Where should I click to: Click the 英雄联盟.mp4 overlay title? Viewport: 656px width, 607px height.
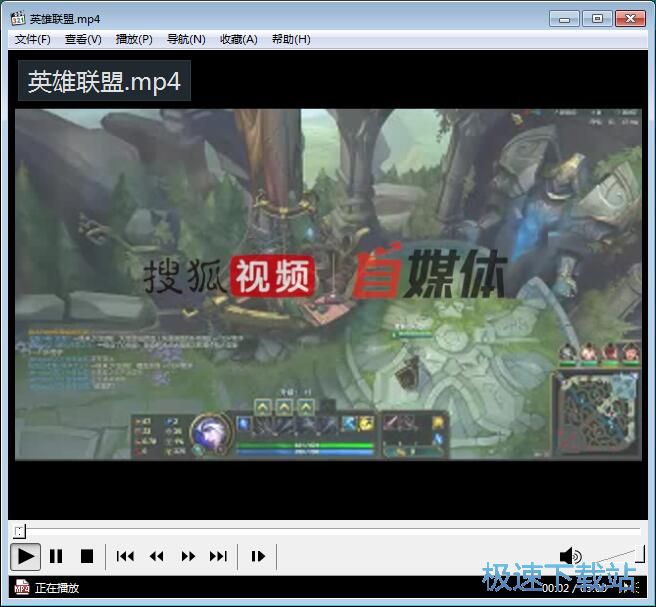[x=104, y=81]
